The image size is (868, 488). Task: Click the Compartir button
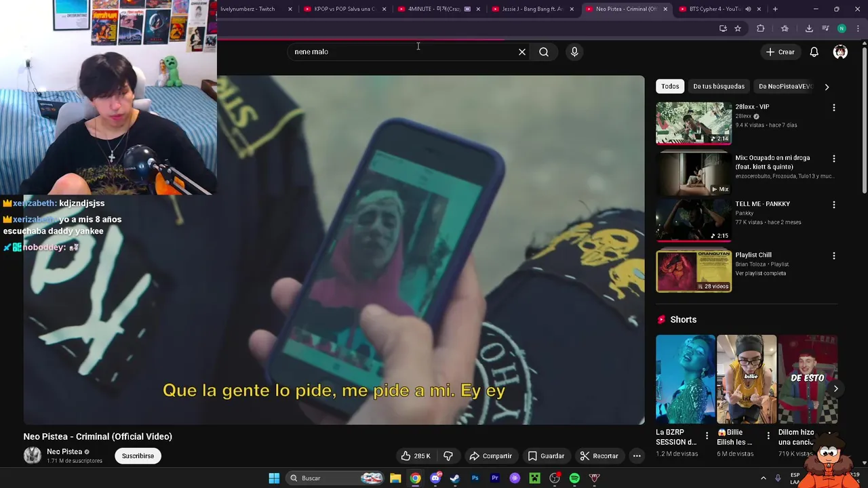tap(490, 456)
